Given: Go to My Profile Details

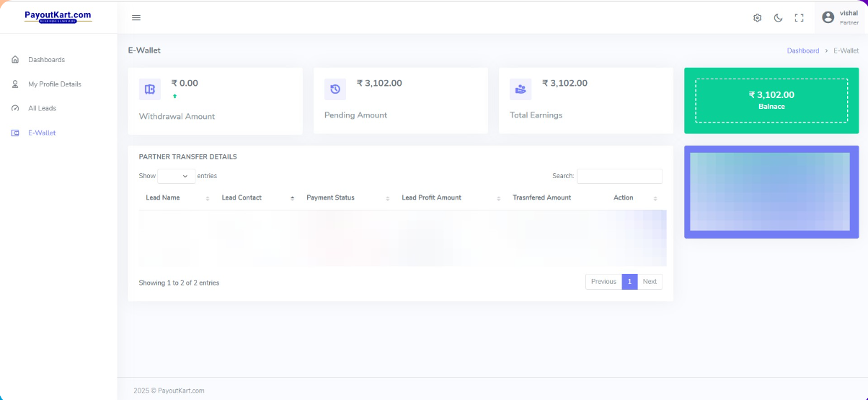Looking at the screenshot, I should point(54,84).
